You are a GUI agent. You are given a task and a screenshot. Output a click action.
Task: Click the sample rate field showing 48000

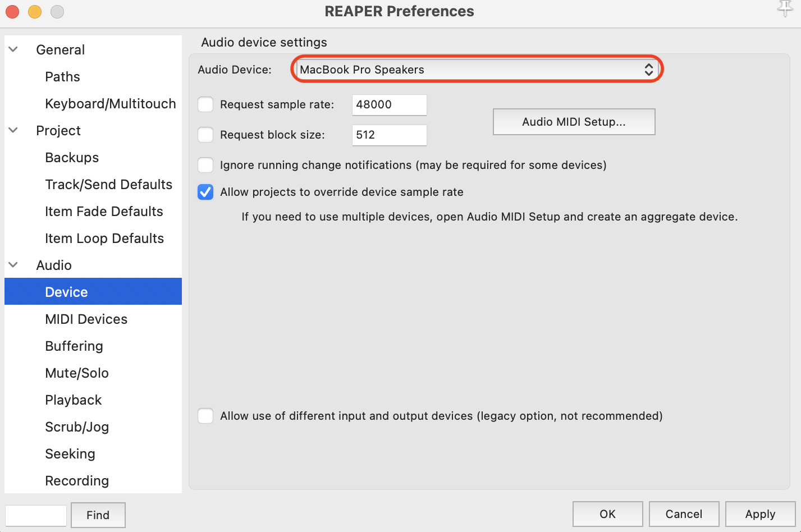[x=389, y=104]
